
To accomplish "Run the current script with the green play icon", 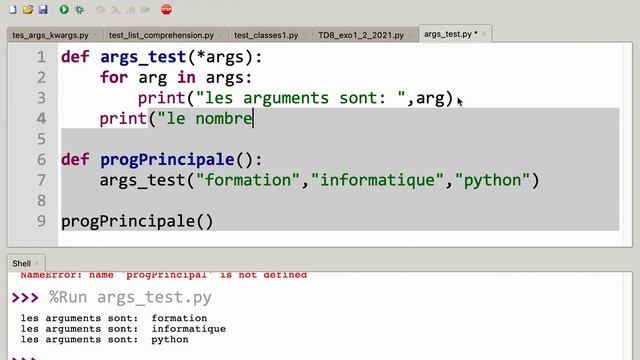I will click(64, 9).
